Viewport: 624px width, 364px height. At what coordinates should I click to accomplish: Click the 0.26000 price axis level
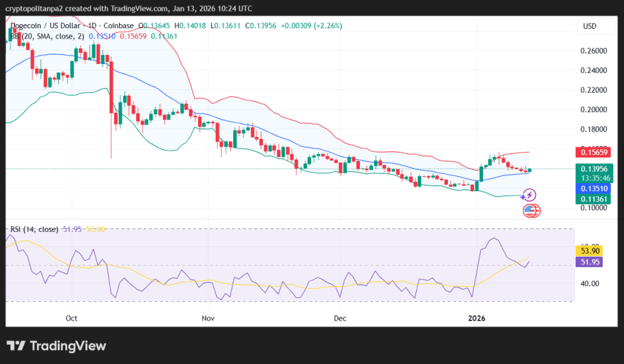(593, 51)
